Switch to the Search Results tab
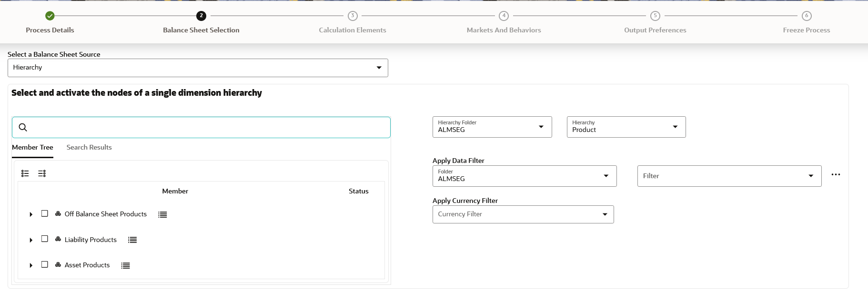Screen dimensions: 868x293 [89, 148]
